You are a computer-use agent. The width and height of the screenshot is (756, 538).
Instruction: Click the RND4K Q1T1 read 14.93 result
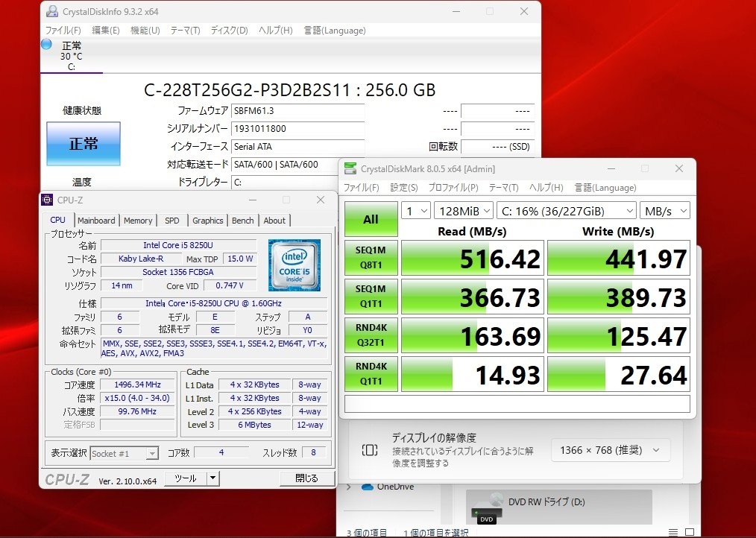[x=473, y=373]
